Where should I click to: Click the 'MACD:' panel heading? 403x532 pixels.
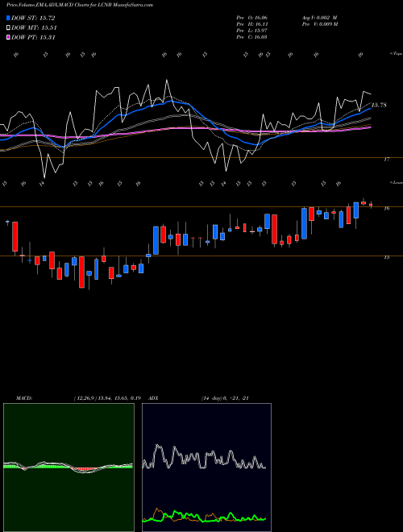coord(24,398)
